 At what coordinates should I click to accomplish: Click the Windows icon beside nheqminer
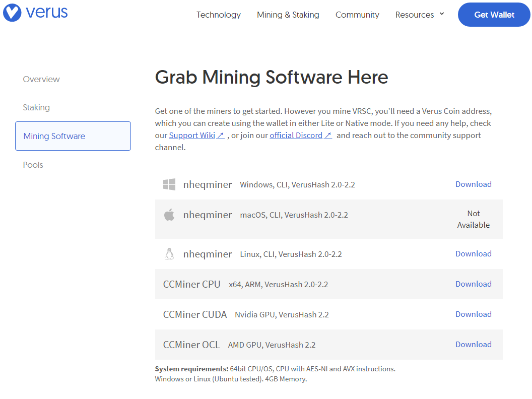click(x=169, y=184)
